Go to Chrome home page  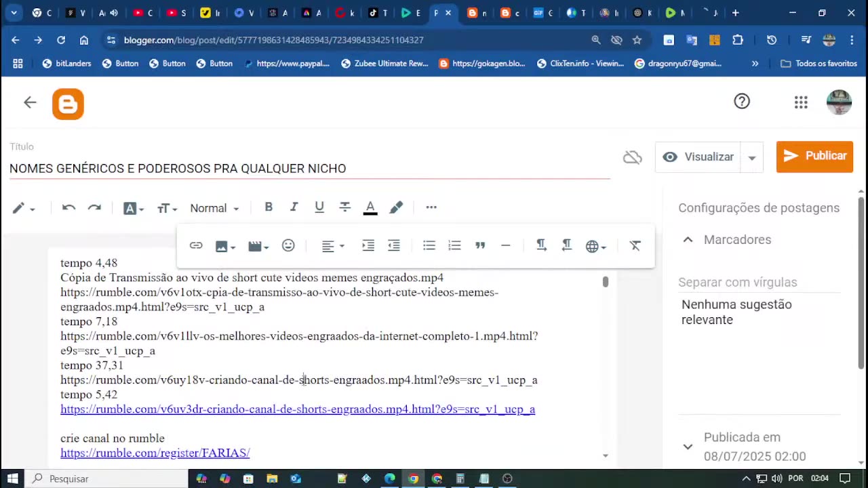pos(84,40)
